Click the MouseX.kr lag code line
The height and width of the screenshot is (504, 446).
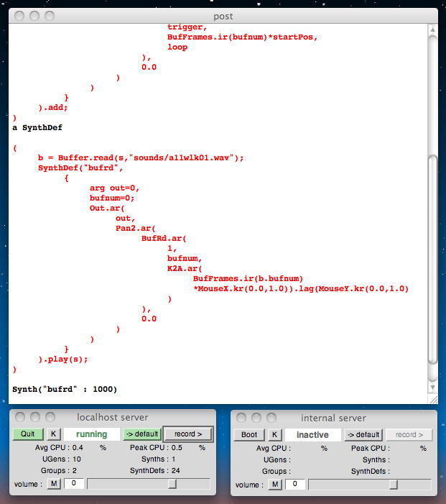click(x=300, y=288)
